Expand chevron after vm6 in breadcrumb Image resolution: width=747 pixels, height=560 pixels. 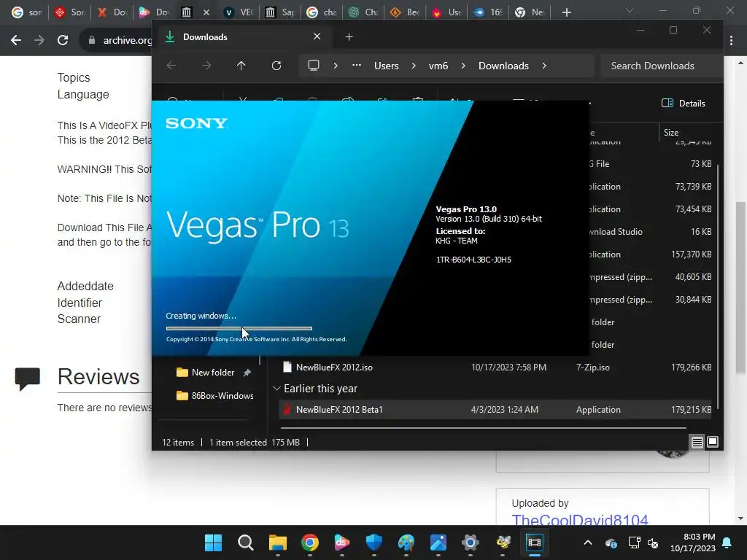click(463, 66)
